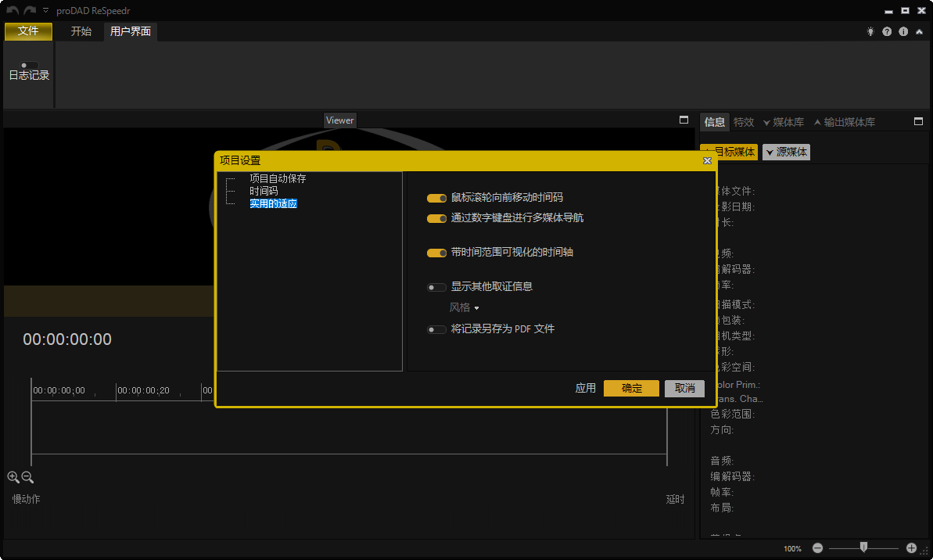Screen dimensions: 933x560
Task: Open the tips lightbulb icon
Action: [x=870, y=31]
